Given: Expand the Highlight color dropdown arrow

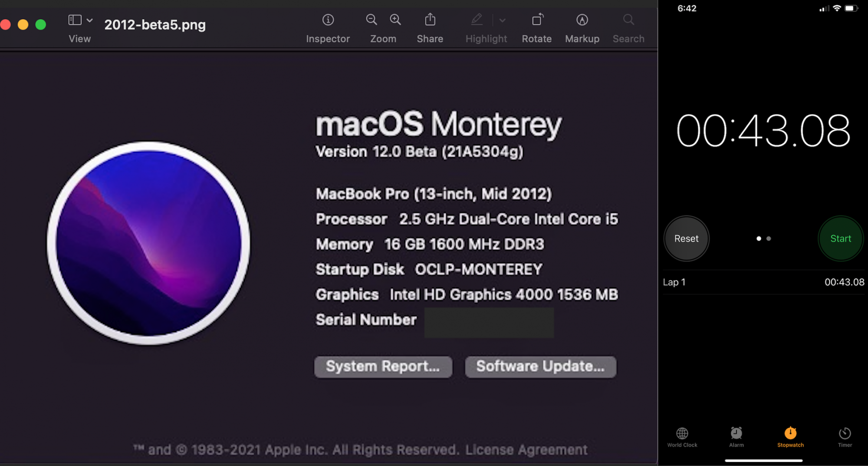Looking at the screenshot, I should point(502,20).
